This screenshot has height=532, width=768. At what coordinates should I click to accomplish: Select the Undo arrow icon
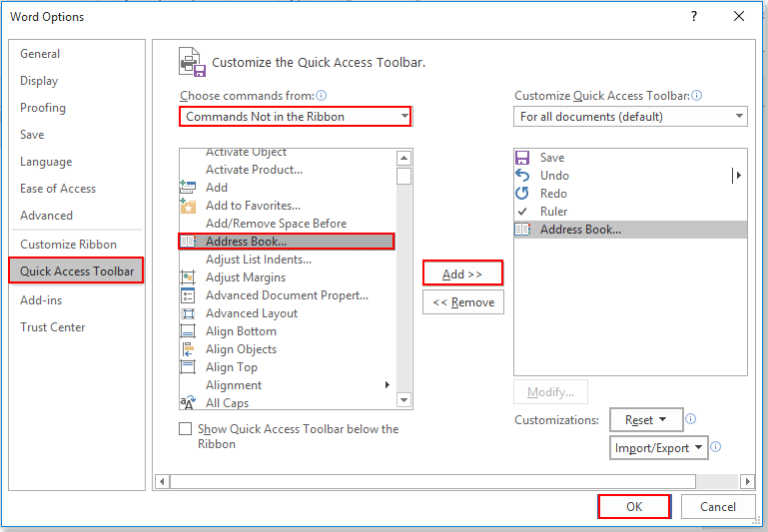coord(522,176)
